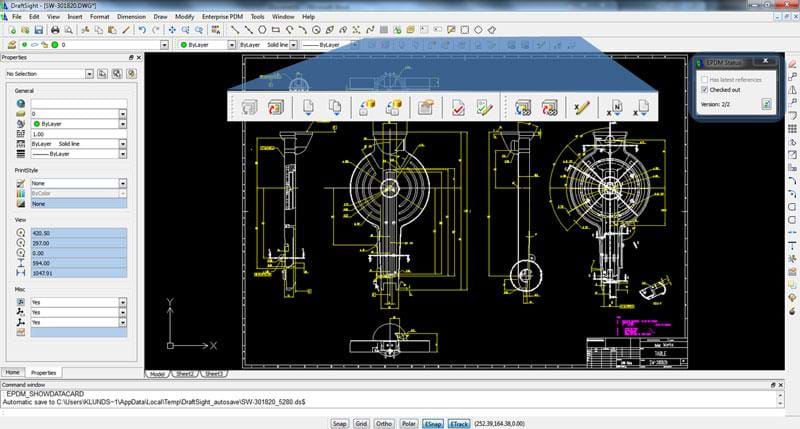This screenshot has width=800, height=429.
Task: Enable Ortho mode in the status bar
Action: click(x=384, y=423)
